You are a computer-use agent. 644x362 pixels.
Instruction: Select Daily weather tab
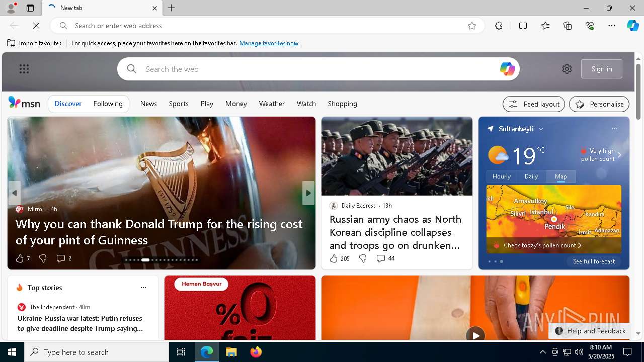pyautogui.click(x=531, y=176)
